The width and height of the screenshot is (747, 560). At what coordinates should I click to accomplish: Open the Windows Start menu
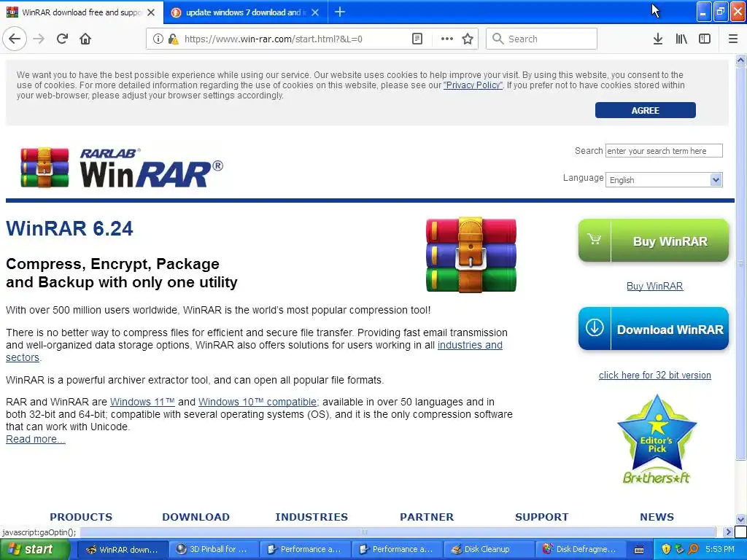(x=34, y=550)
